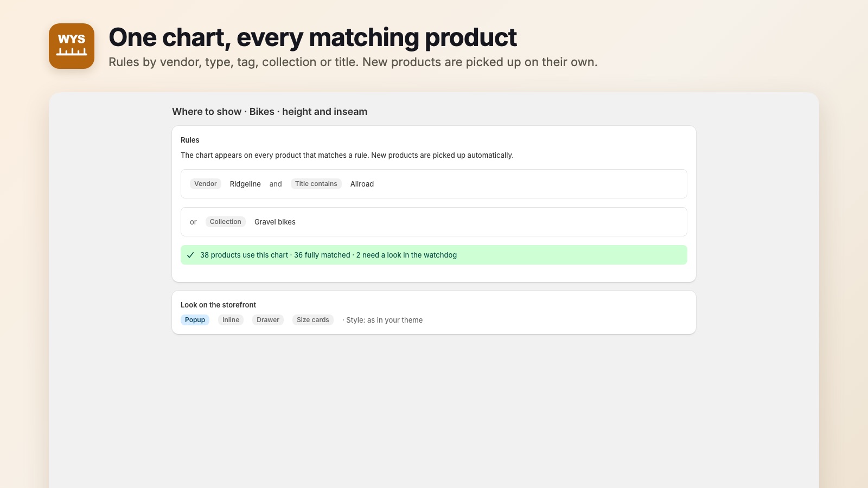Choose the Size cards display option
The image size is (868, 488).
313,320
